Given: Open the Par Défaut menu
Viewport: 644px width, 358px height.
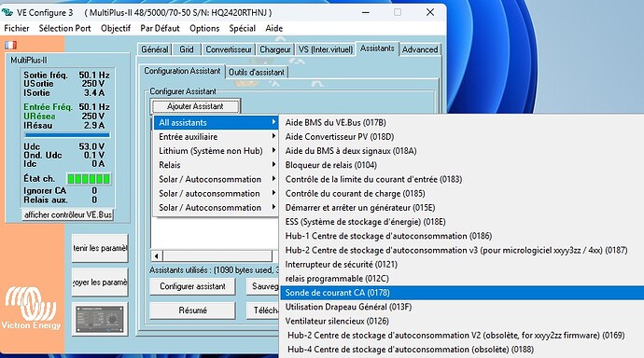Looking at the screenshot, I should [160, 28].
